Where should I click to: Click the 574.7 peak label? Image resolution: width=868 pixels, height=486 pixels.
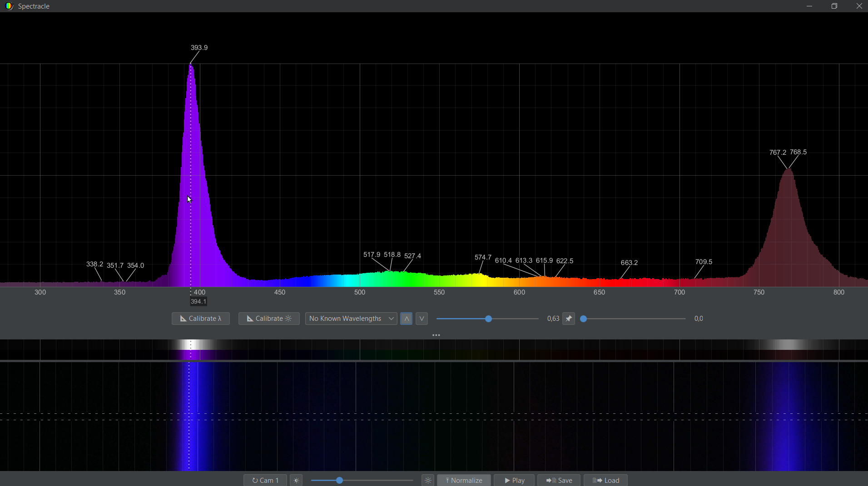(x=483, y=257)
